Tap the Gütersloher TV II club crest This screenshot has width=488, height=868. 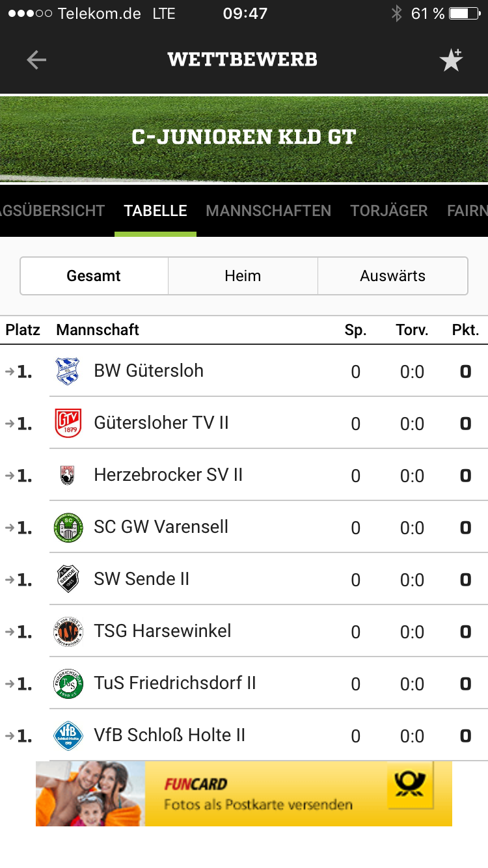pos(68,423)
